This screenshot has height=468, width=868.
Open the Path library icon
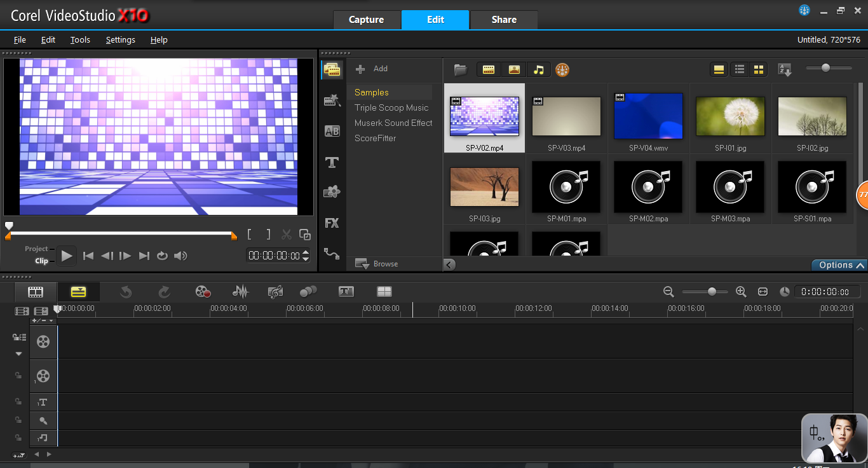coord(332,254)
